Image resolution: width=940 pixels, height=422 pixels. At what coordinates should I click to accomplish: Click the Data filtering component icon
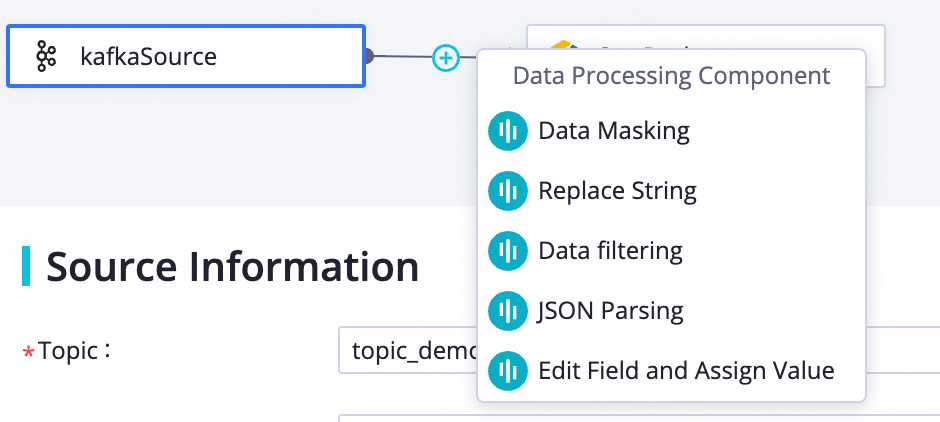coord(508,251)
